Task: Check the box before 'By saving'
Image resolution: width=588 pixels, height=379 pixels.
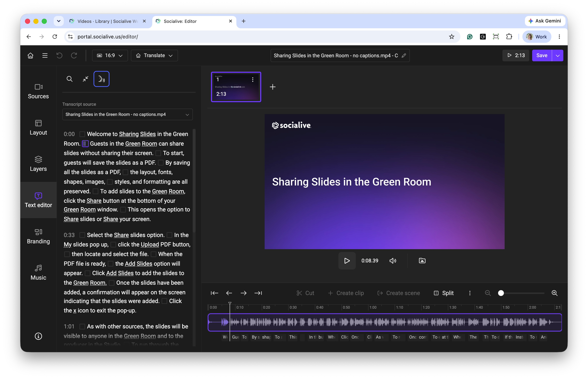Action: (161, 163)
